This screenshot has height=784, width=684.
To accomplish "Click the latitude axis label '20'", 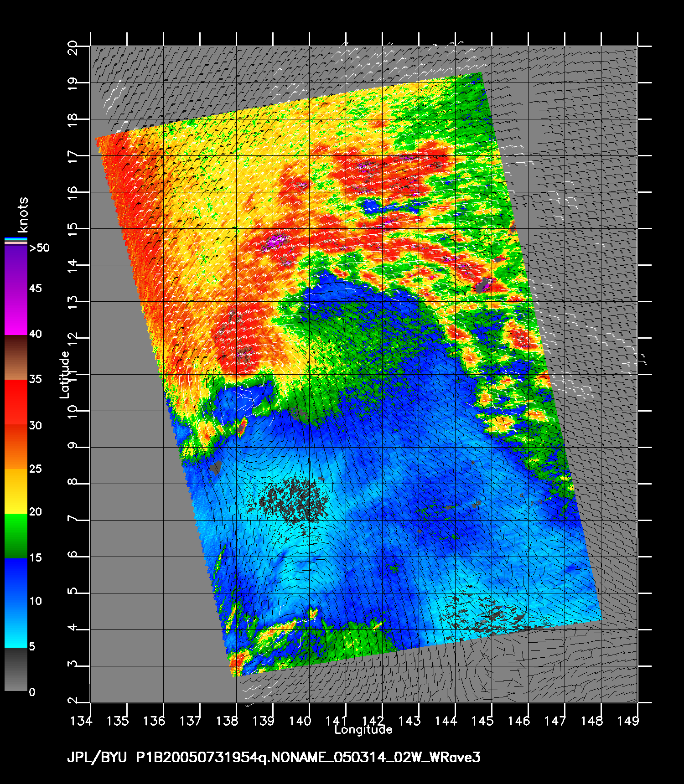I will click(x=73, y=47).
